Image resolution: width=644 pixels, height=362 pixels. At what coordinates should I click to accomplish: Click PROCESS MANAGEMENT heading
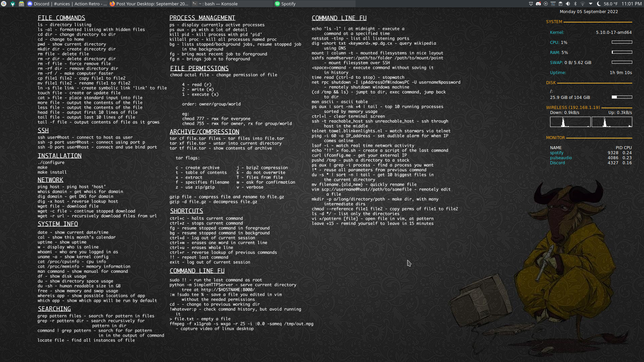click(202, 18)
